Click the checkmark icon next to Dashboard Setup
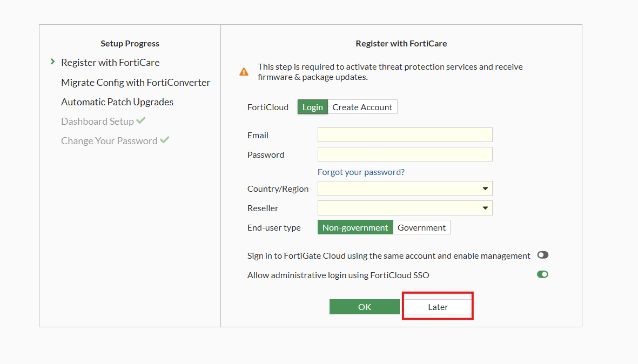This screenshot has height=364, width=638. click(141, 120)
